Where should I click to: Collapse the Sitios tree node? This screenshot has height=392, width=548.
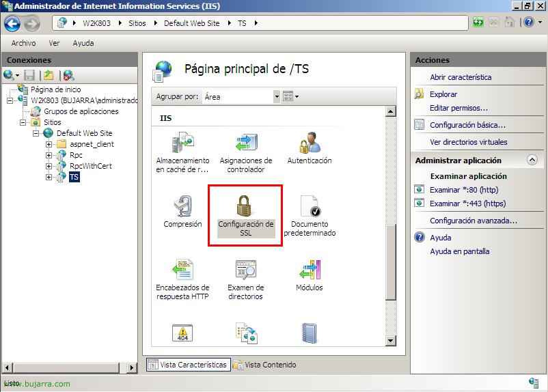coord(23,123)
